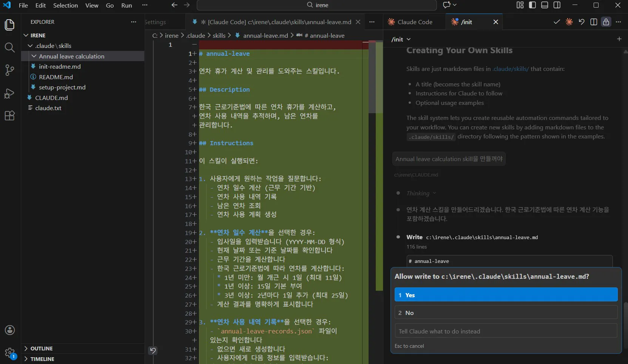Click the accept checkmark icon in editor toolbar
Image resolution: width=628 pixels, height=364 pixels.
coord(556,22)
